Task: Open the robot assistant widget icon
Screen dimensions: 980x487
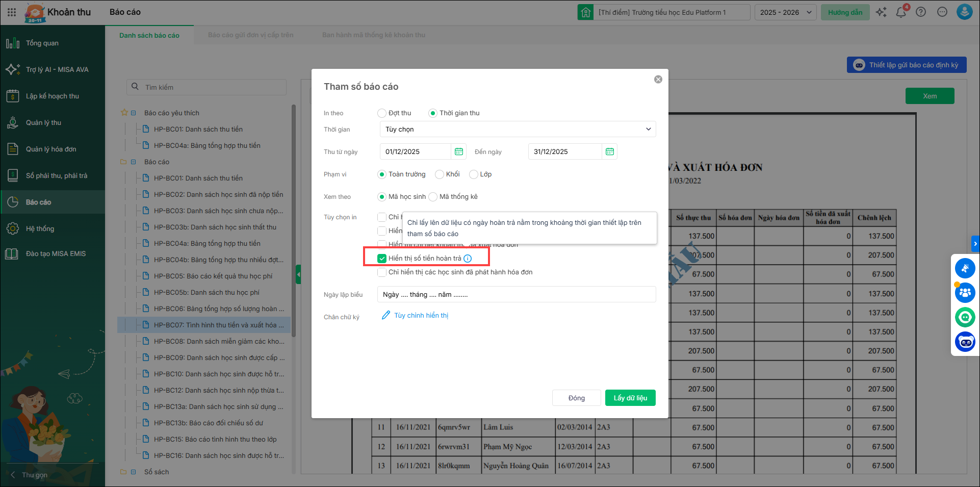Action: coord(965,342)
